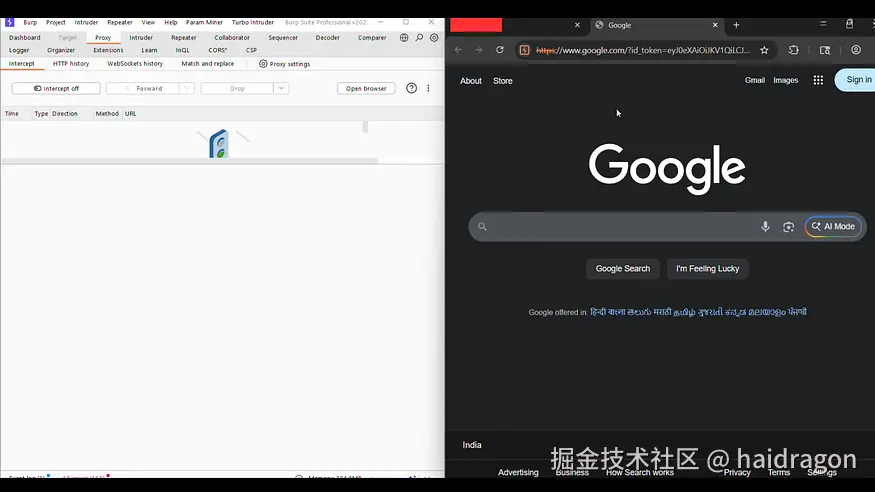Open Gmail link
The width and height of the screenshot is (875, 492).
coord(754,80)
